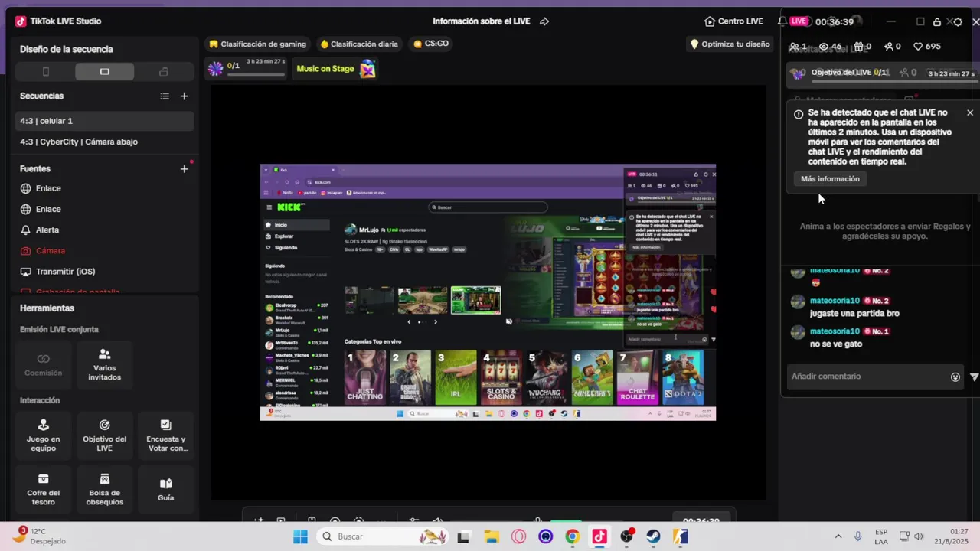Select scene 4:3 | CyberCity | Cámara abajo

pos(105,142)
